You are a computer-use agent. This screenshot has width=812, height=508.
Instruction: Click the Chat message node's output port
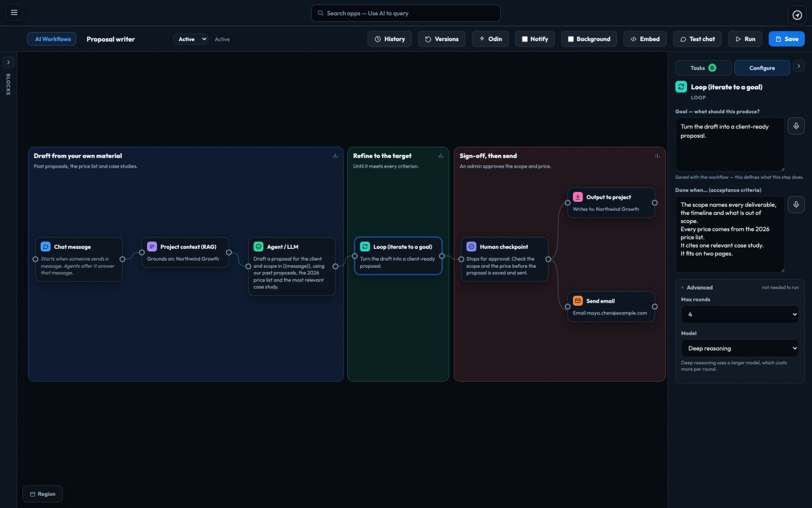click(x=122, y=259)
